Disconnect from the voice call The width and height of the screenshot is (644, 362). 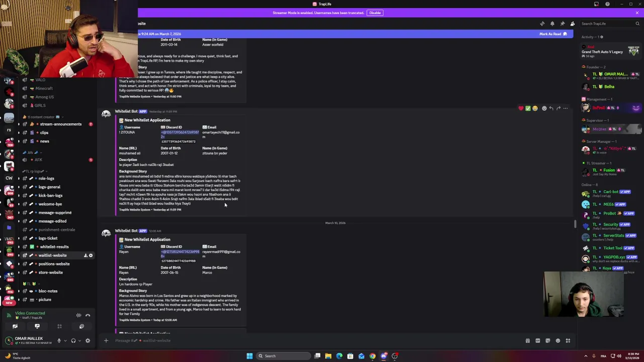click(x=88, y=315)
